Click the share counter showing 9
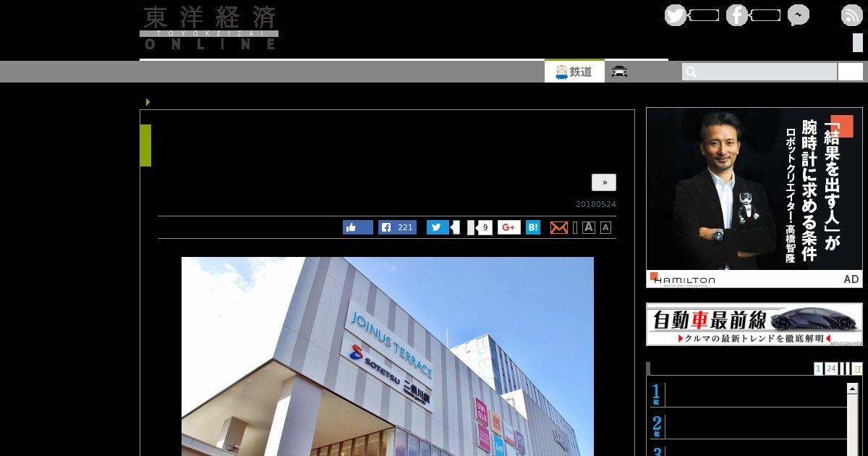The height and width of the screenshot is (456, 868). point(485,227)
